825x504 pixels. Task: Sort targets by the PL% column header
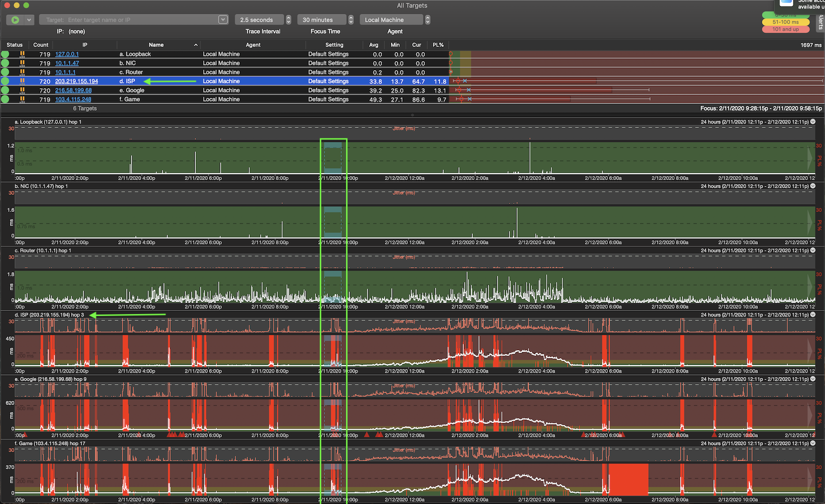pyautogui.click(x=438, y=45)
